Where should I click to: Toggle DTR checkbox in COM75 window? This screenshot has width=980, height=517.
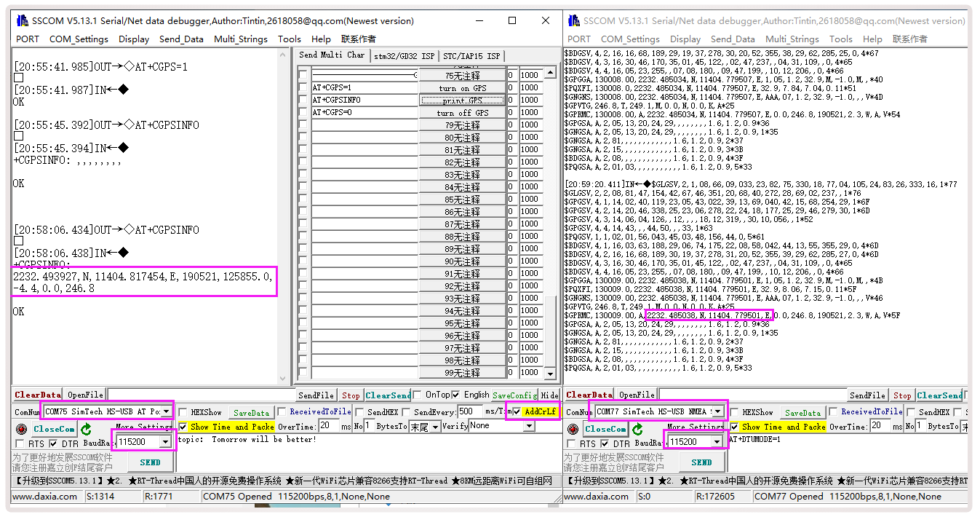tap(54, 443)
